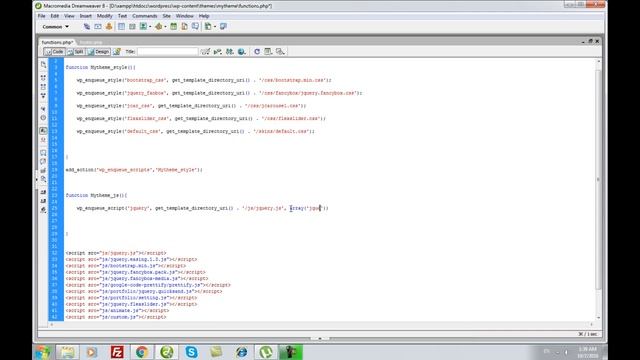Insert an Email Link
Viewport: 640px width, 360px height.
98,27
